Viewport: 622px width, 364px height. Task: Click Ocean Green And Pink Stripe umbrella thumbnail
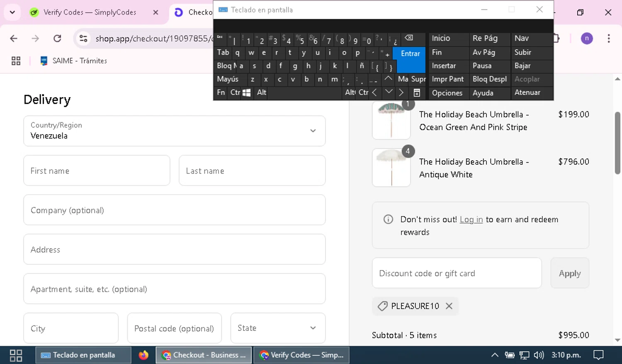[x=391, y=120]
